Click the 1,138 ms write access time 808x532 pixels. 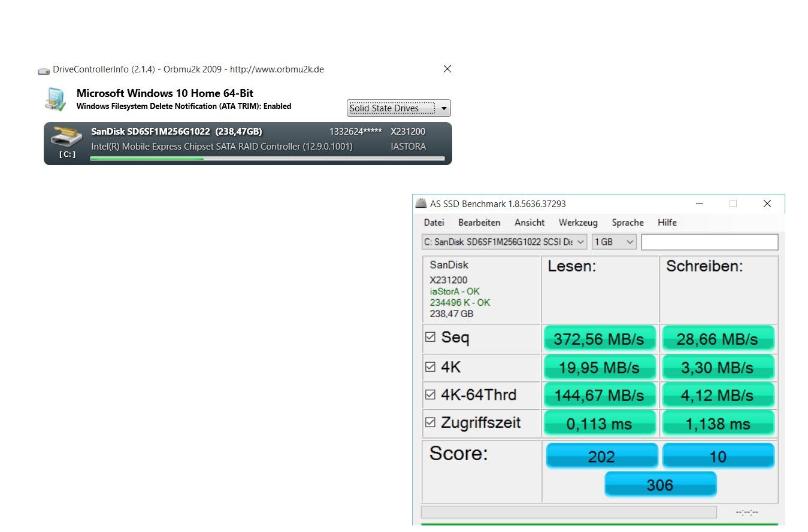tap(718, 424)
